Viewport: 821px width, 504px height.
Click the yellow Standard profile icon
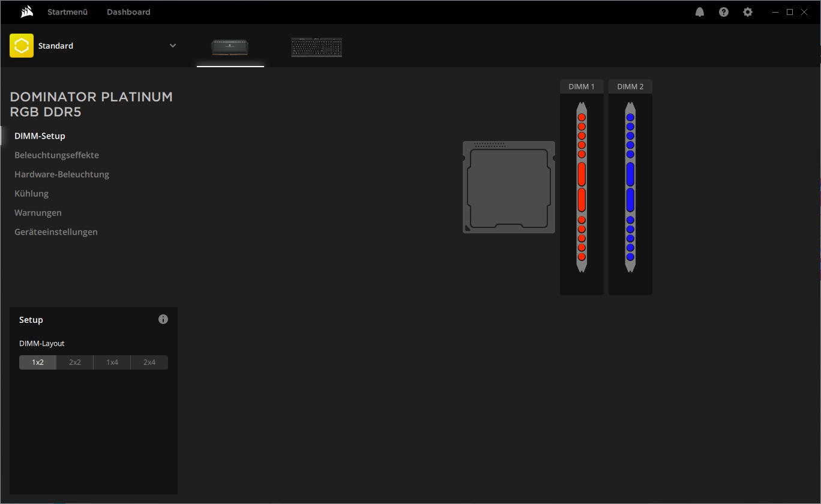22,46
